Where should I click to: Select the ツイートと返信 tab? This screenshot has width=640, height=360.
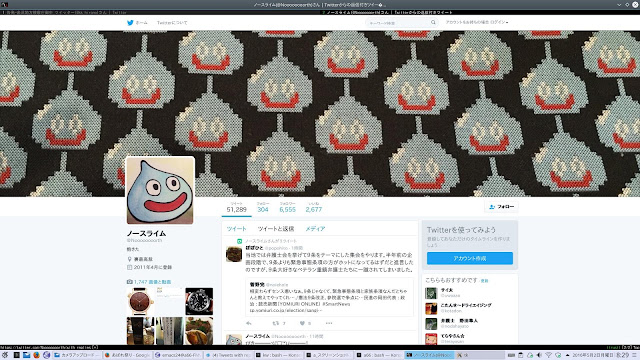(276, 229)
